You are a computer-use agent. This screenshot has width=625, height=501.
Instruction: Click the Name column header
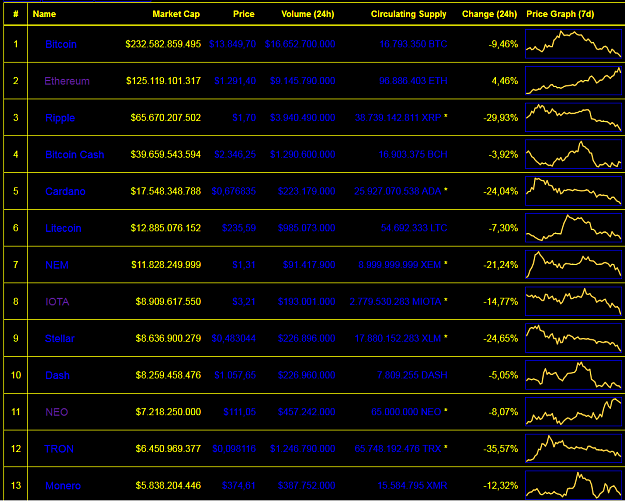(44, 14)
